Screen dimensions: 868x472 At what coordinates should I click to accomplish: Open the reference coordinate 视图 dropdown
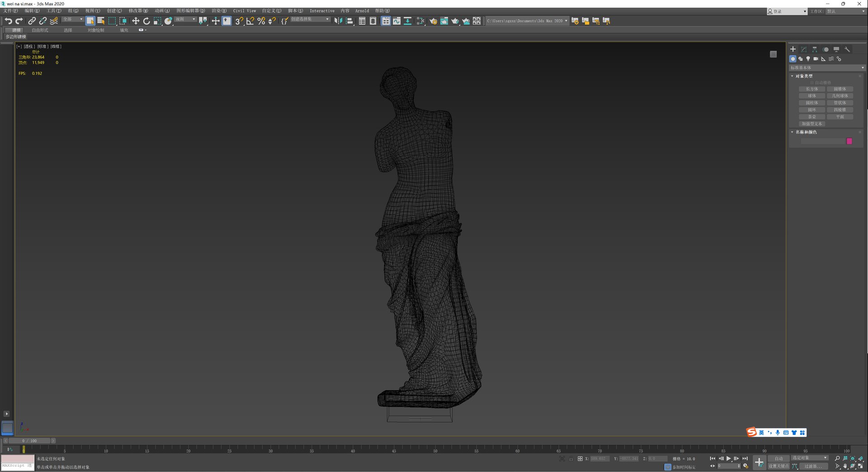pyautogui.click(x=185, y=19)
